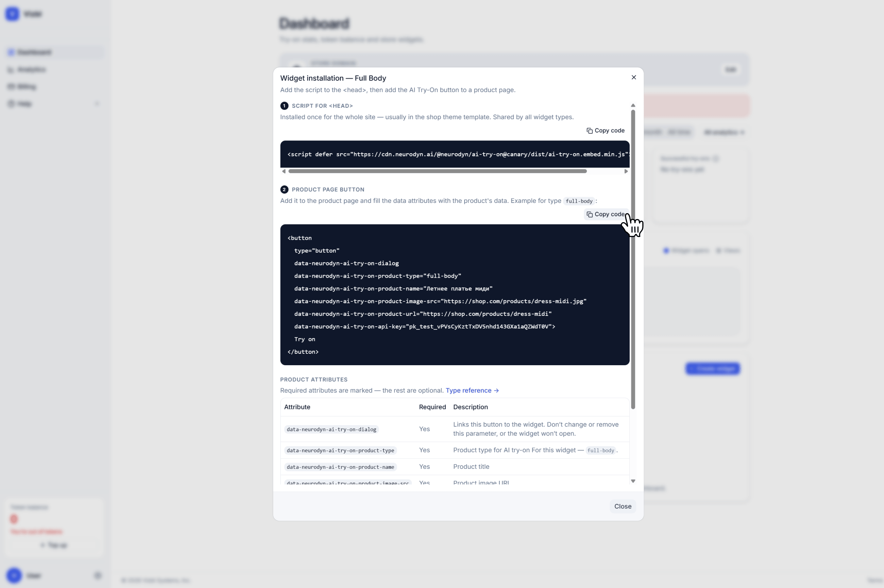884x588 pixels.
Task: Click right arrow of script code scrollbar
Action: click(626, 171)
